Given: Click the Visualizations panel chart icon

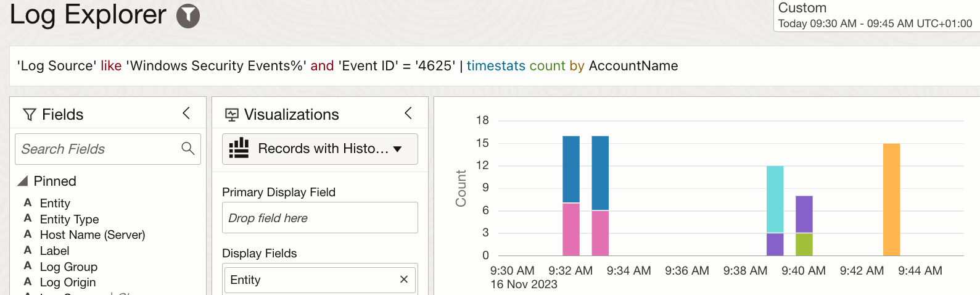Looking at the screenshot, I should point(232,115).
